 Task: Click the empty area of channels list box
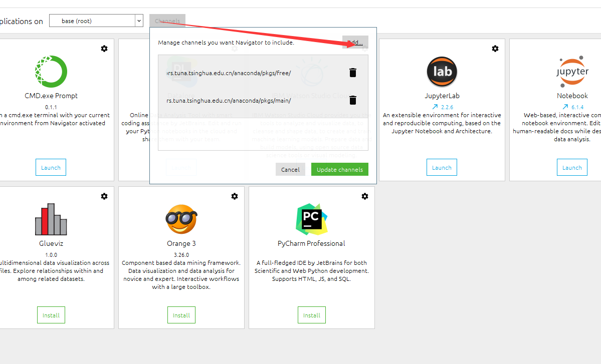(x=263, y=134)
